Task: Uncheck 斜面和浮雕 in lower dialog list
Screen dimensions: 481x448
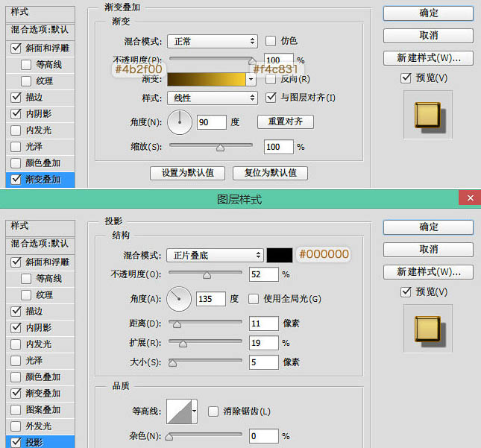Action: click(x=16, y=262)
